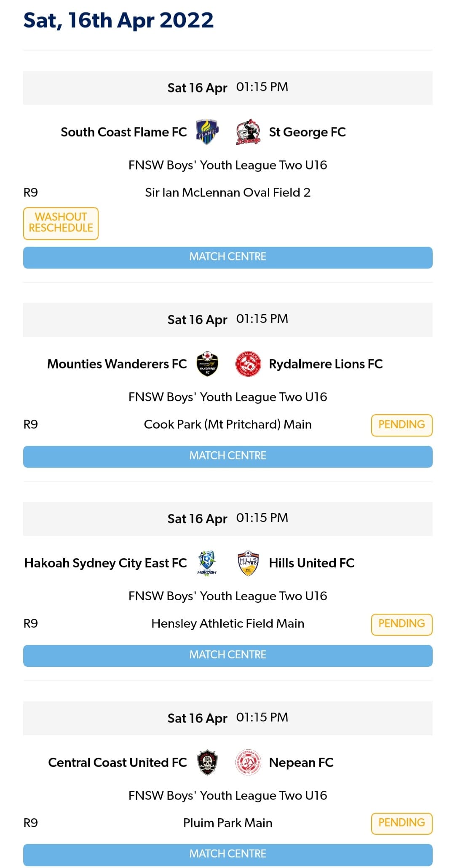Click the South Coast Flame FC crest
Screen dimensions: 455x868
207,132
